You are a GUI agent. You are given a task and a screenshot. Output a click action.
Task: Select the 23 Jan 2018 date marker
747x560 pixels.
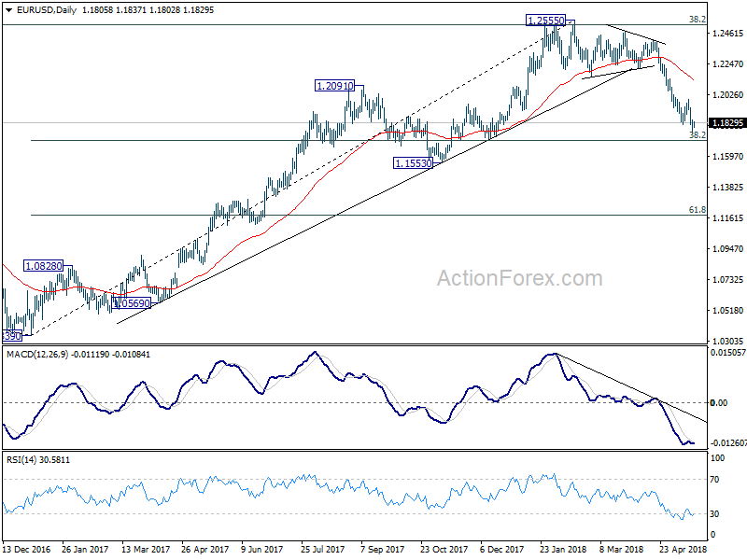[x=563, y=549]
